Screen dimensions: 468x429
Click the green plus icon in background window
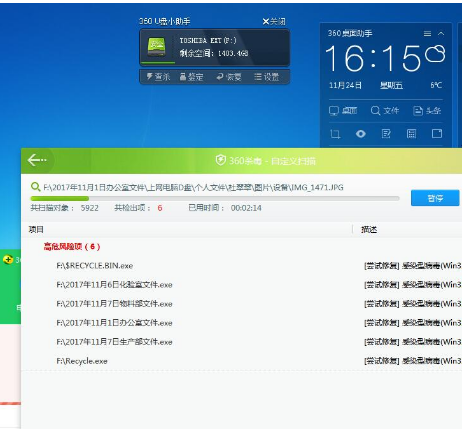point(8,259)
